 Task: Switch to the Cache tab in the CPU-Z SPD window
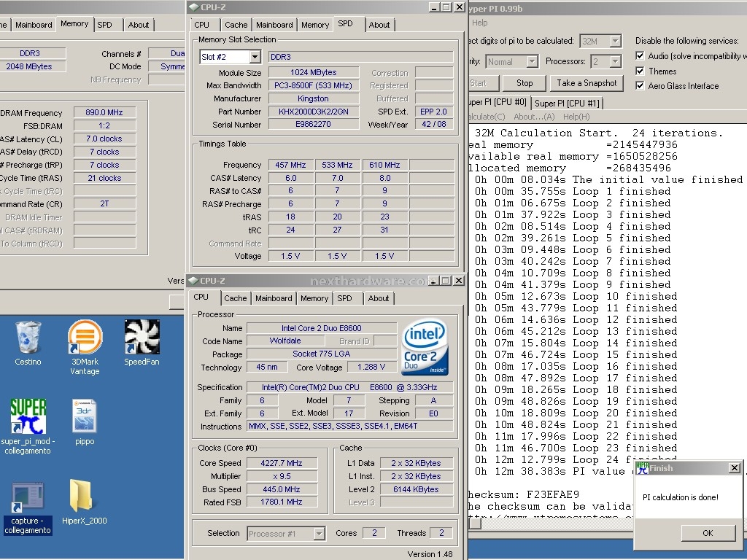pyautogui.click(x=236, y=25)
